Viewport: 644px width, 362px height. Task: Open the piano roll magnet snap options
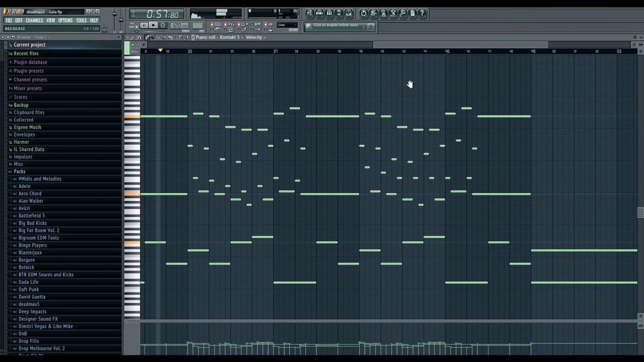point(139,37)
